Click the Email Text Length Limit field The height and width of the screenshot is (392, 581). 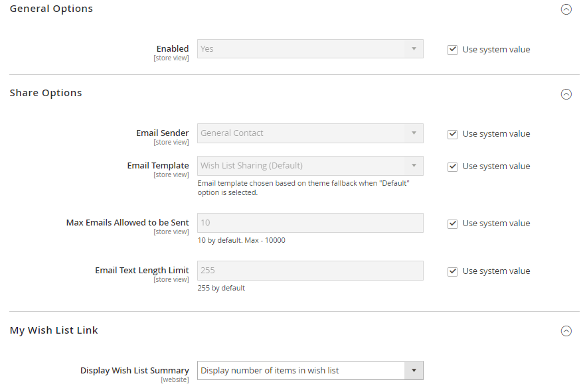[x=310, y=271]
